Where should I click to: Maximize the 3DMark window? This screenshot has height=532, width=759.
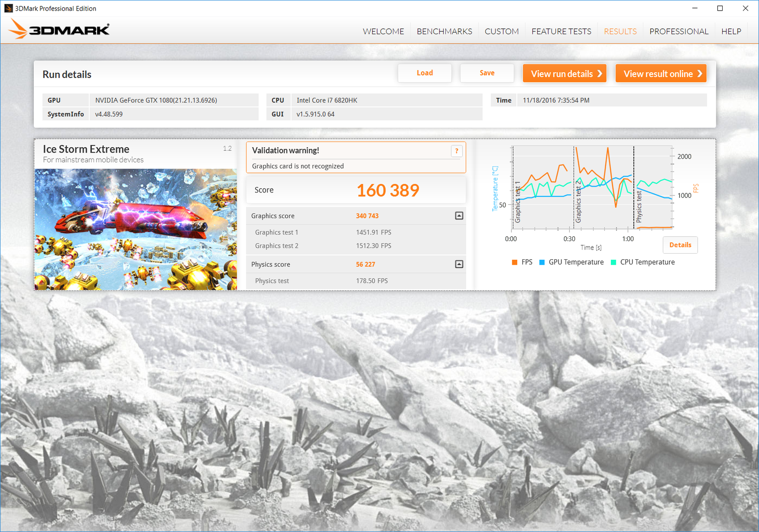720,8
